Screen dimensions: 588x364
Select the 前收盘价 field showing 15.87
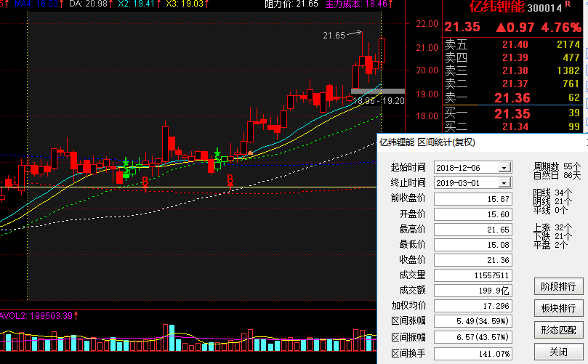[473, 199]
